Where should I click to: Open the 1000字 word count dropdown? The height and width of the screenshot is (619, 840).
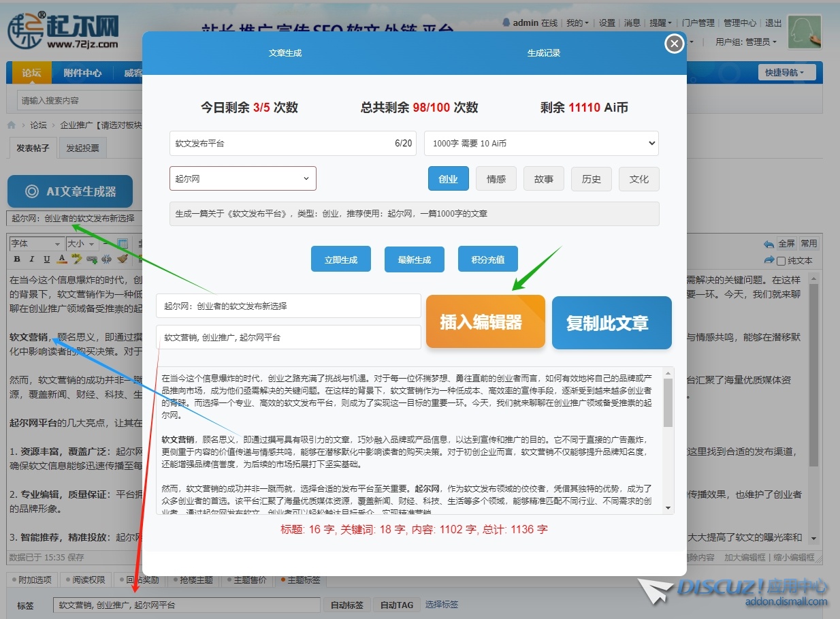tap(541, 143)
